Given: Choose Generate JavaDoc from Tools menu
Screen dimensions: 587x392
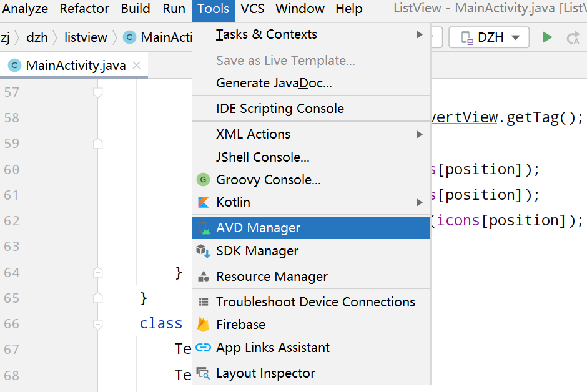Looking at the screenshot, I should click(x=274, y=83).
